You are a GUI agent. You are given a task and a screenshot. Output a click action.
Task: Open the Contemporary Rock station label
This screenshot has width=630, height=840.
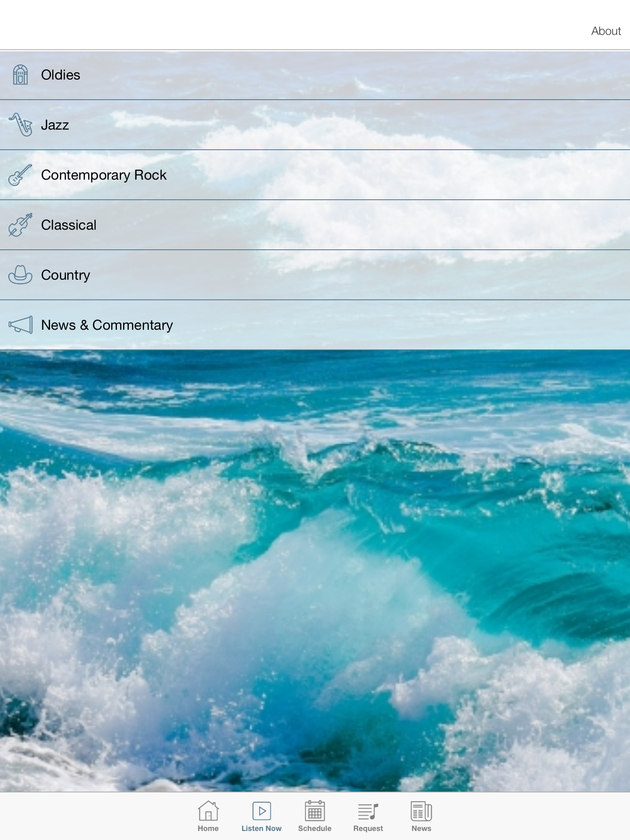click(104, 175)
